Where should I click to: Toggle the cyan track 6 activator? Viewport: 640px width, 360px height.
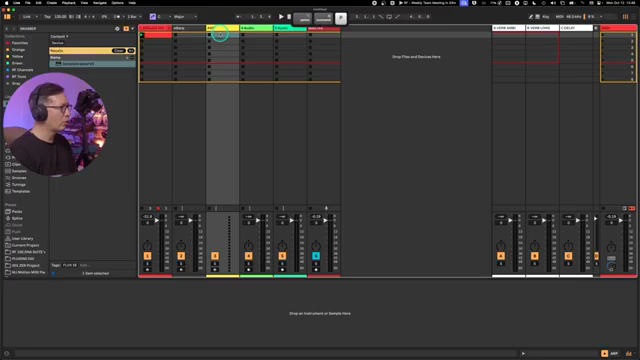coord(316,256)
